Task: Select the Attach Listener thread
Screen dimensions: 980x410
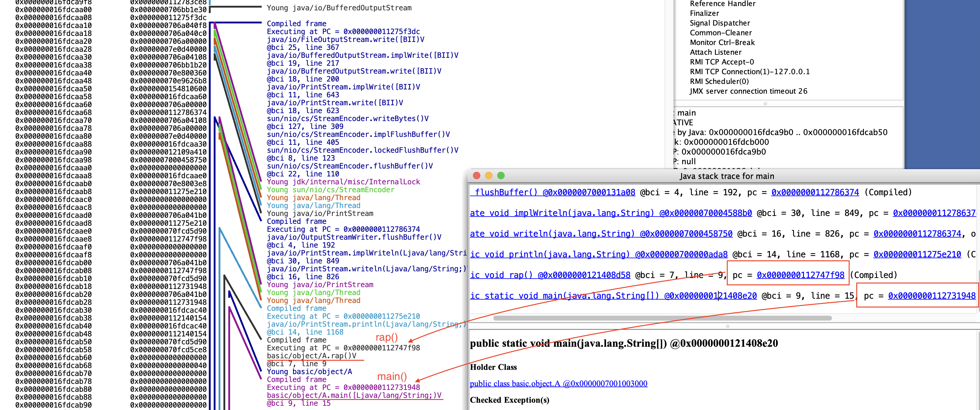Action: [716, 52]
